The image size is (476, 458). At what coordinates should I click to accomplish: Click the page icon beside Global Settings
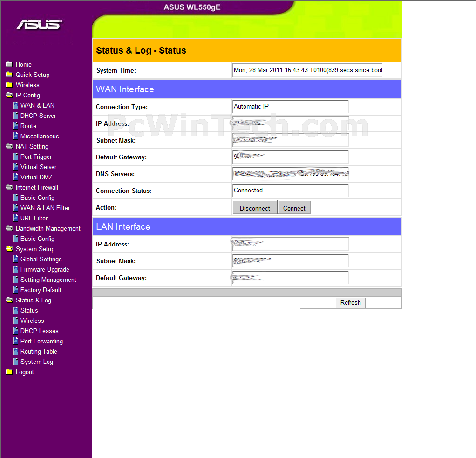(15, 259)
